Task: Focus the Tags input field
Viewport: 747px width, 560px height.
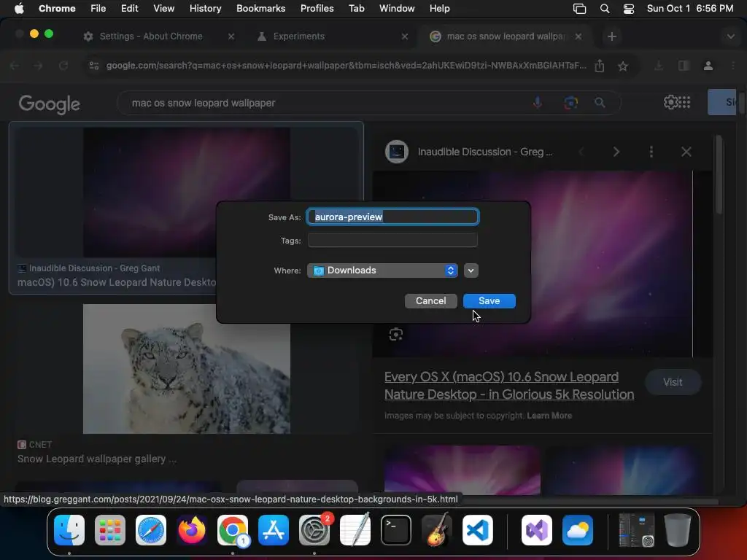Action: (x=392, y=241)
